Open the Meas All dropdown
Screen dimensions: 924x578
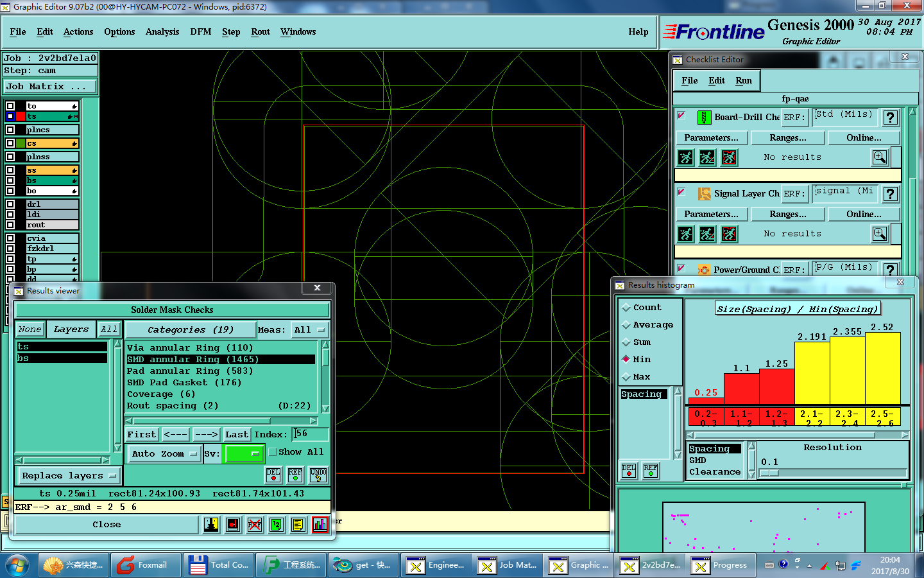[x=310, y=330]
